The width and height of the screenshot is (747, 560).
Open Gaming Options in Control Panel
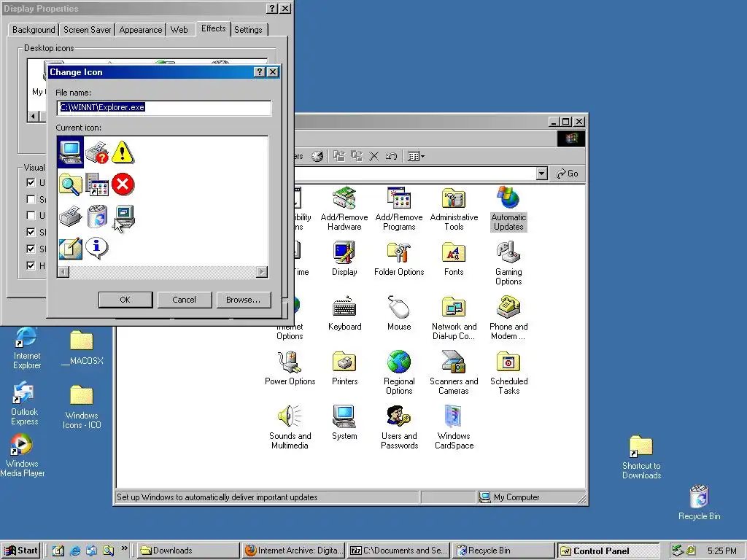[x=508, y=263]
